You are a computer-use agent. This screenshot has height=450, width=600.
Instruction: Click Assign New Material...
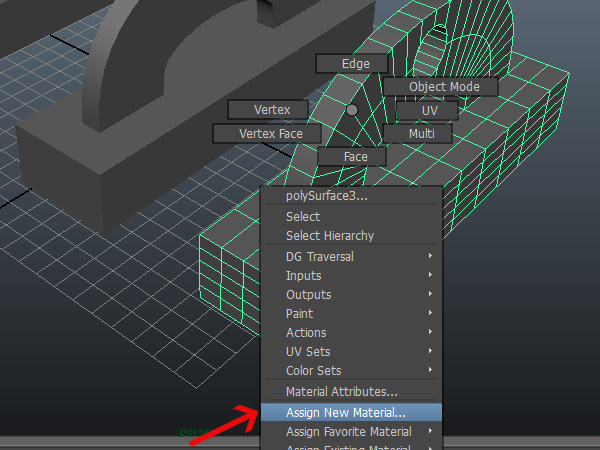tap(351, 412)
